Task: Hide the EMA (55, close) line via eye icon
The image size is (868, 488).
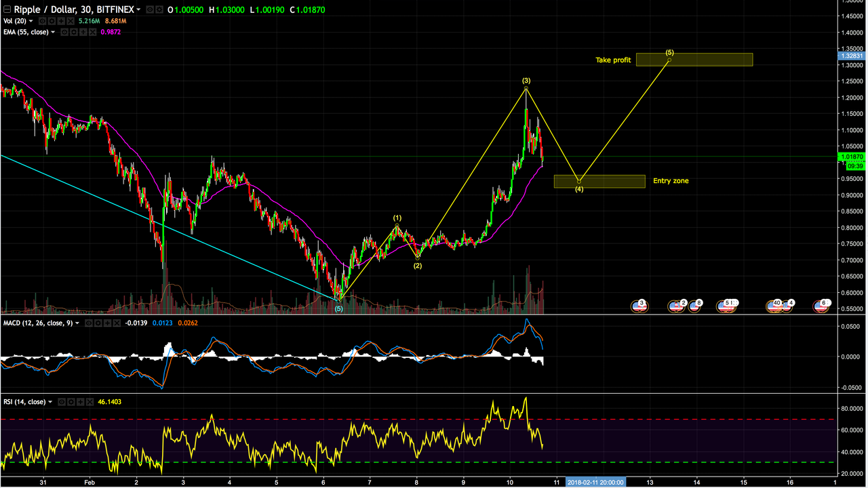Action: tap(64, 32)
